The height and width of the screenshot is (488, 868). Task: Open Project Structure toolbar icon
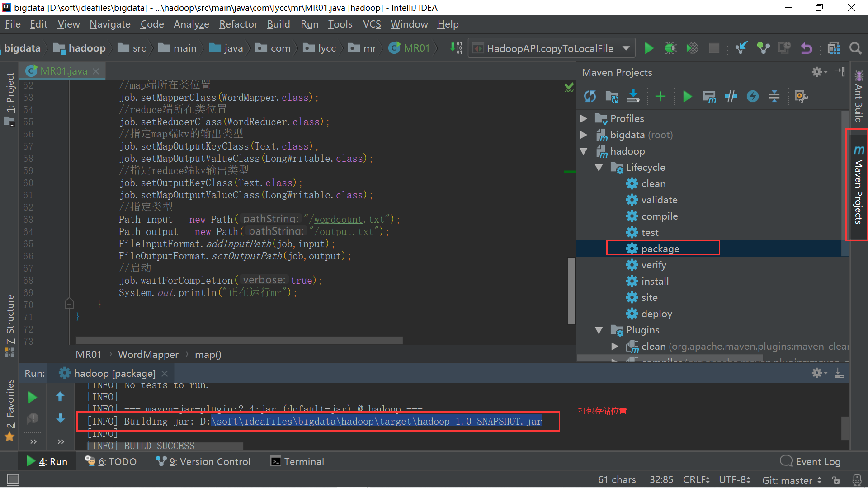tap(833, 48)
